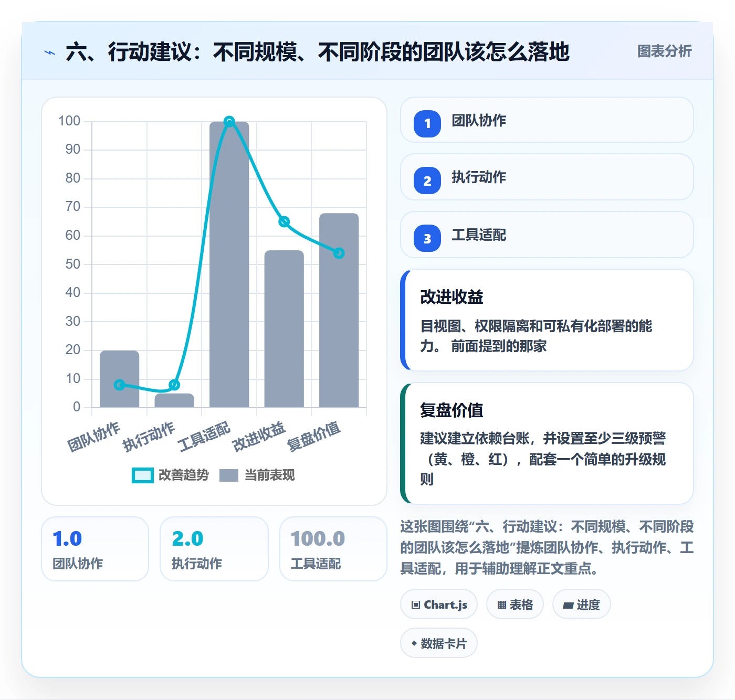Open the 工具适配 list item
The width and height of the screenshot is (735, 700).
point(547,235)
